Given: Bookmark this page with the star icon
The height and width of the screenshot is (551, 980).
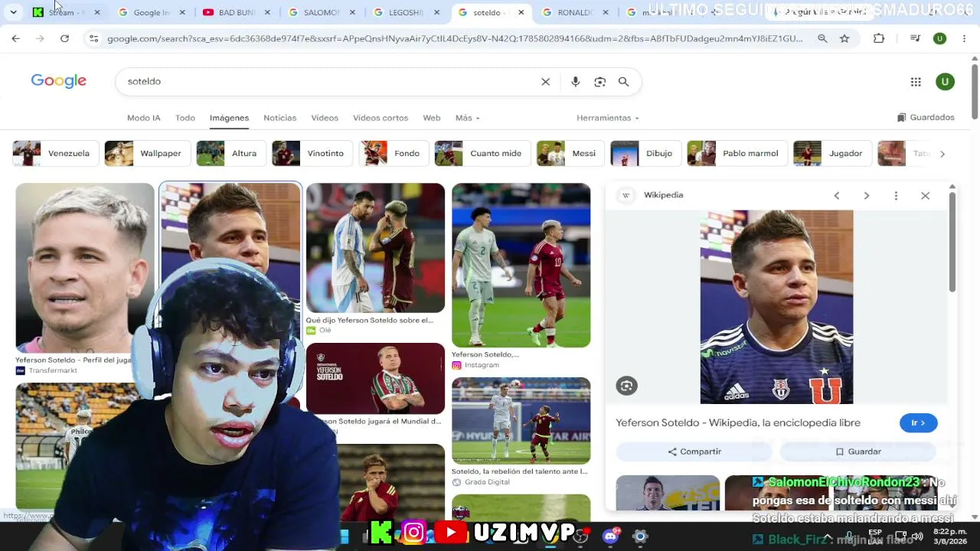Looking at the screenshot, I should (x=844, y=38).
